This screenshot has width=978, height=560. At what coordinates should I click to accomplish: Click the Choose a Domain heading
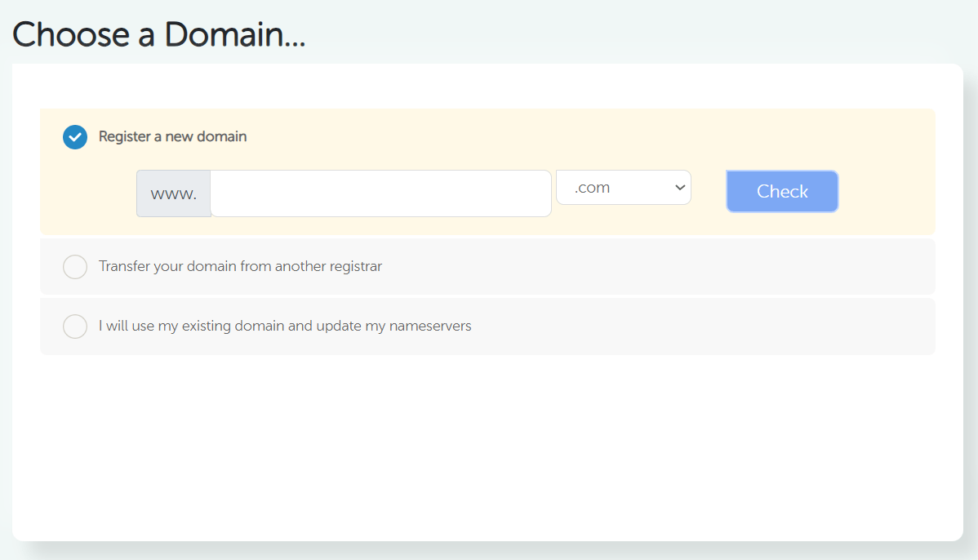(158, 34)
